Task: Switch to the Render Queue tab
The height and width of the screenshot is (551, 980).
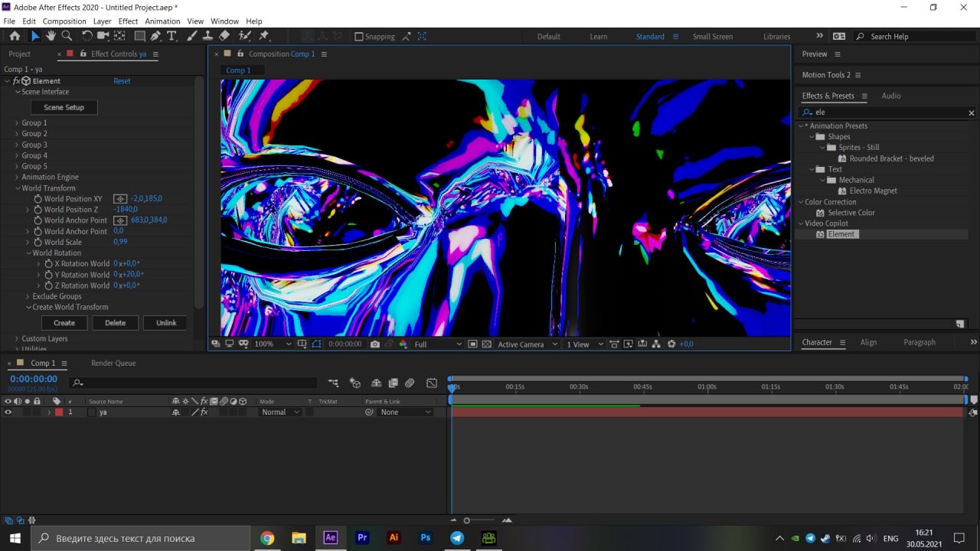Action: (113, 364)
